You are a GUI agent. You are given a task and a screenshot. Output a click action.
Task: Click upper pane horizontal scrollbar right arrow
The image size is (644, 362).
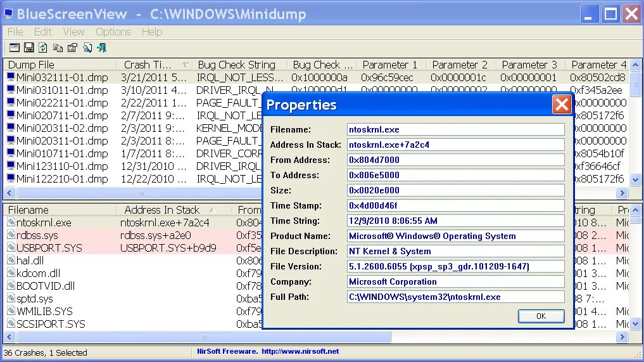click(622, 193)
